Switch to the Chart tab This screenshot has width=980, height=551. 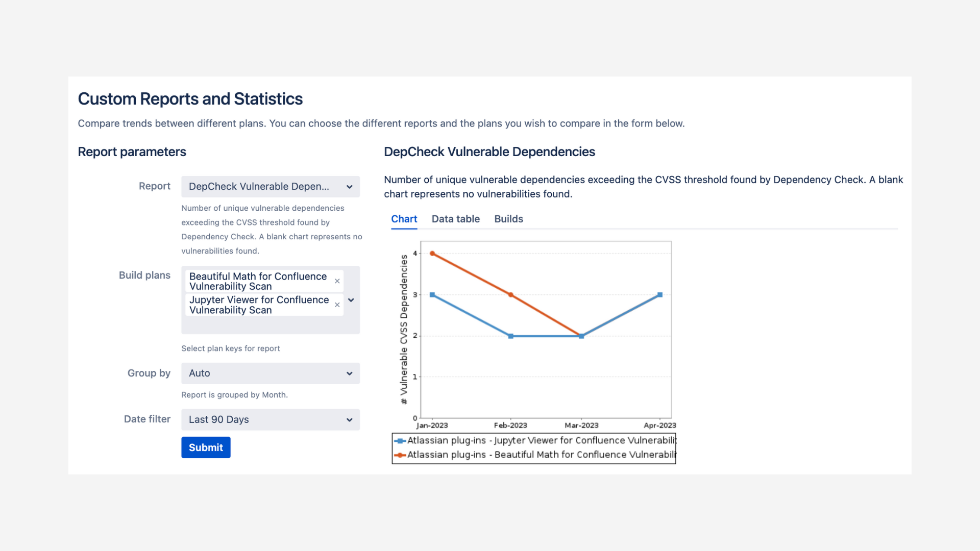(404, 219)
